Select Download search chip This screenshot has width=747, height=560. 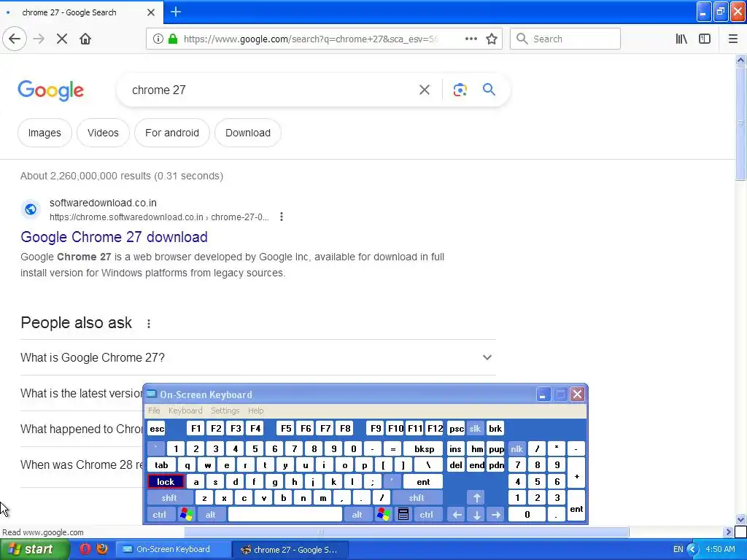tap(248, 133)
